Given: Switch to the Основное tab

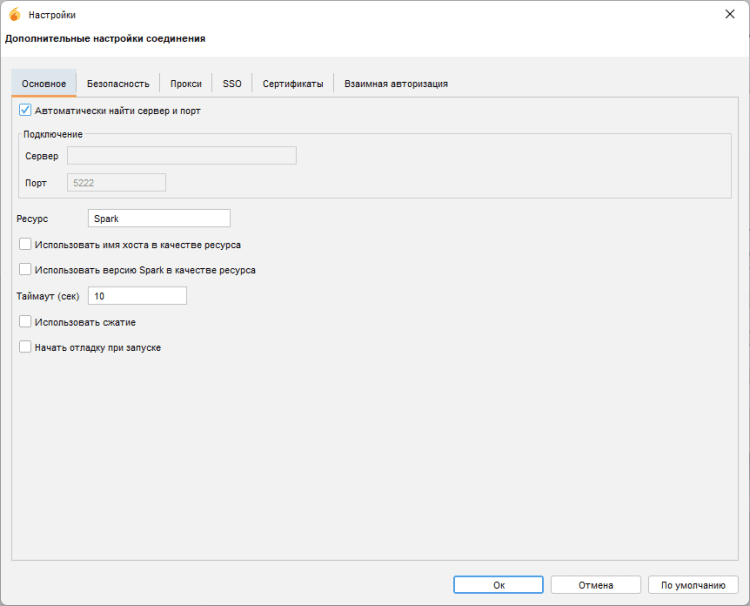Looking at the screenshot, I should point(44,84).
